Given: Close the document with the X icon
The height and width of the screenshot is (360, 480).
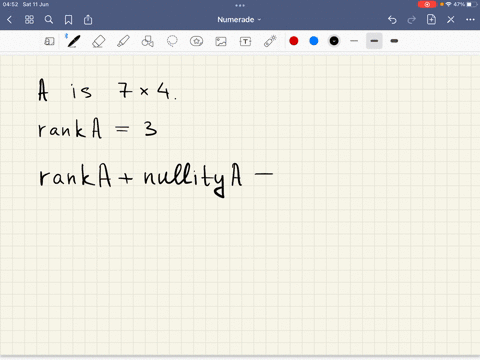Looking at the screenshot, I should click(x=451, y=20).
